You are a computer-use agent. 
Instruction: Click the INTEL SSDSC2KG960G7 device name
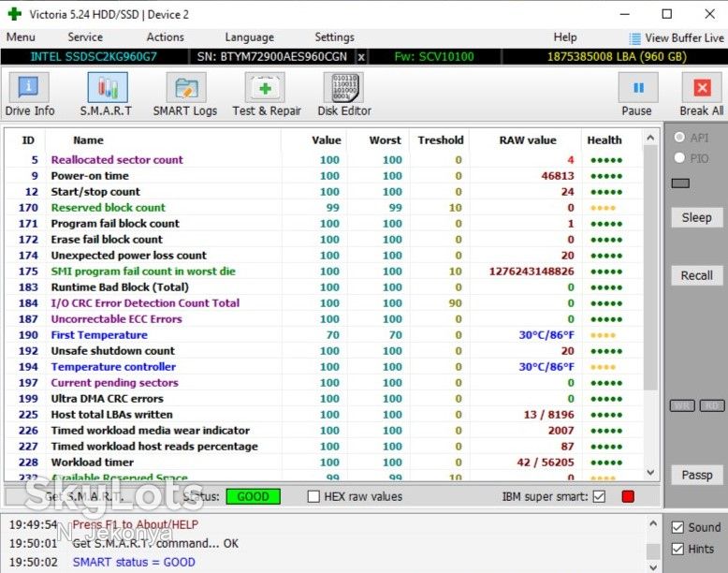click(x=94, y=57)
